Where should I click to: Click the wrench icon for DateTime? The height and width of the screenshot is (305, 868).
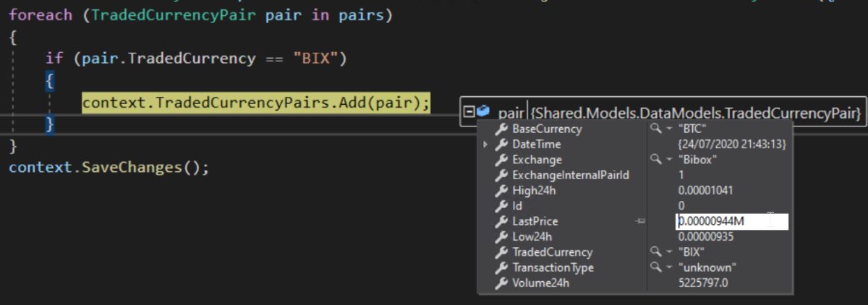[501, 145]
